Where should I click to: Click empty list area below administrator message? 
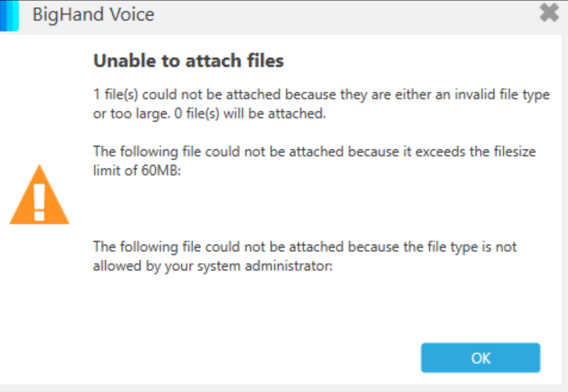318,302
